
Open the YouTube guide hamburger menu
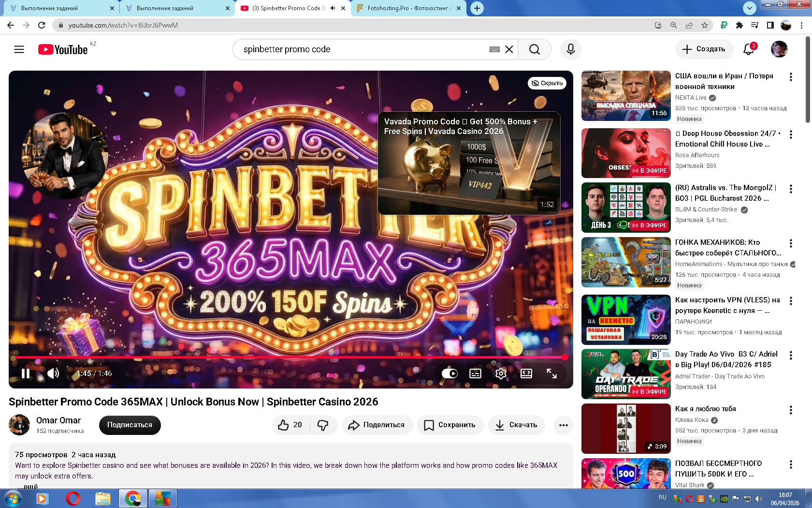coord(19,49)
